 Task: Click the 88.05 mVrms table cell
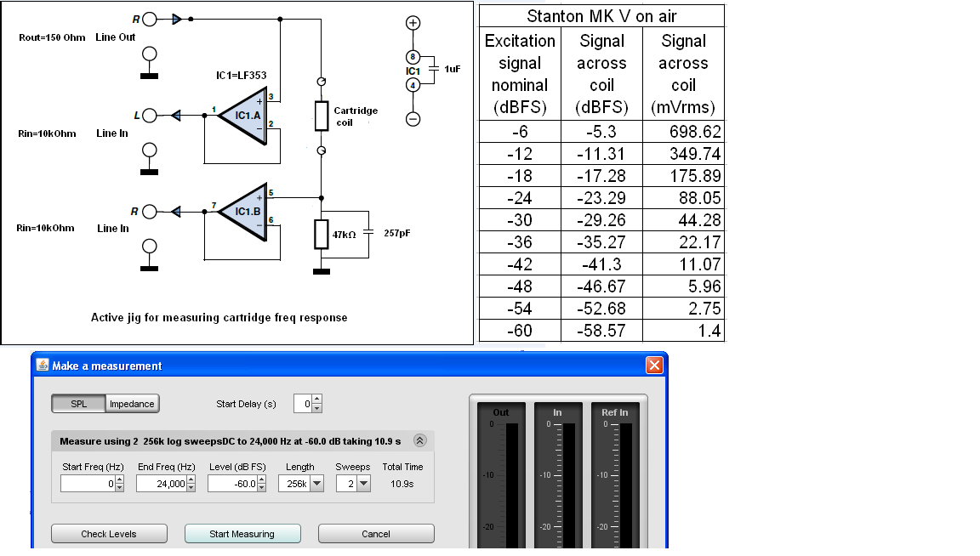click(684, 198)
